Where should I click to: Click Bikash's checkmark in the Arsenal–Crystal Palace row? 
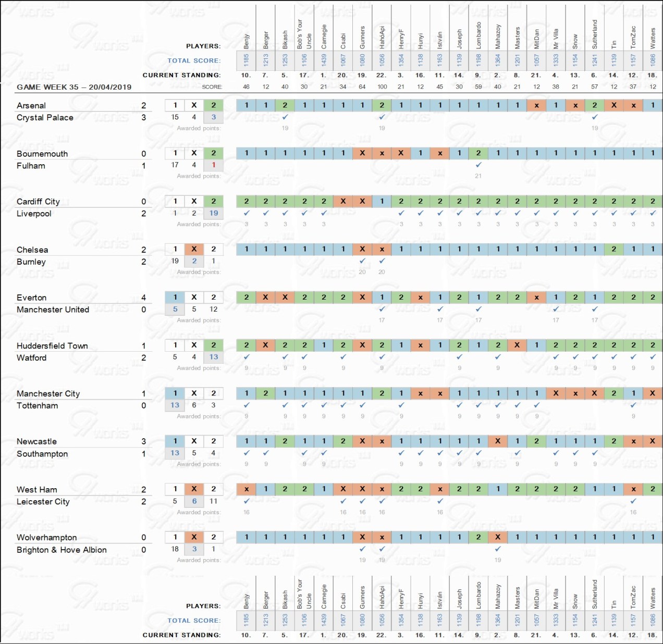coord(285,117)
